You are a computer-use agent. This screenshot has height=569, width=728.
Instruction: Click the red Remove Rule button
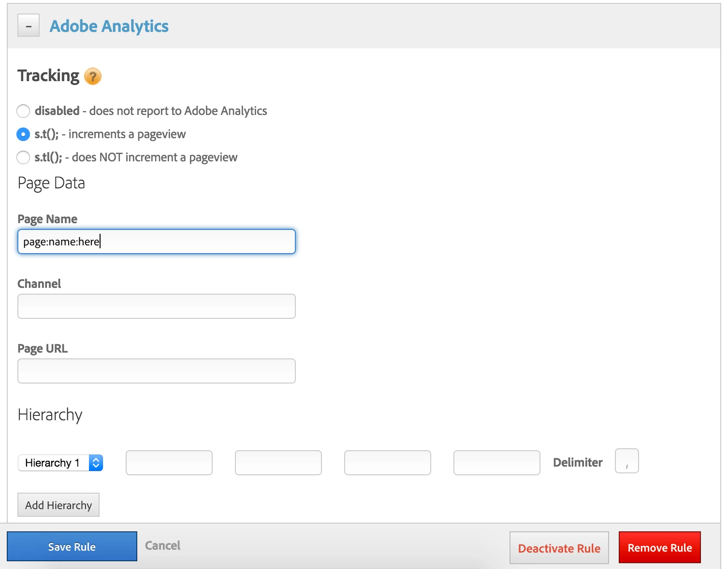click(660, 547)
